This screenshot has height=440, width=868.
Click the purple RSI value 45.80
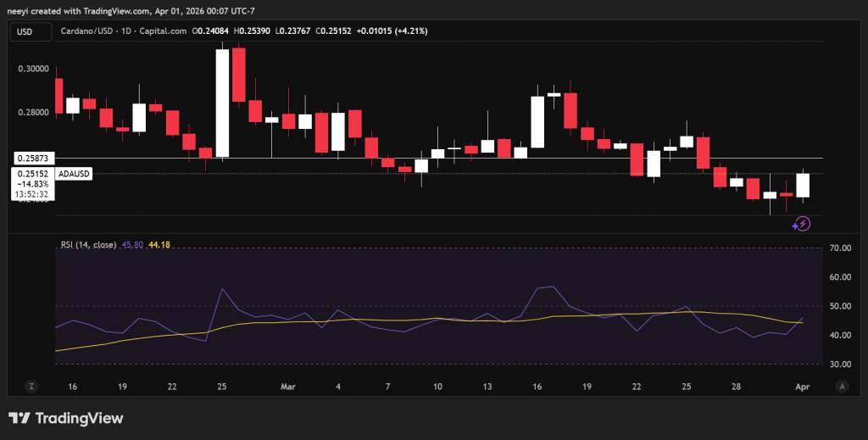(x=132, y=245)
